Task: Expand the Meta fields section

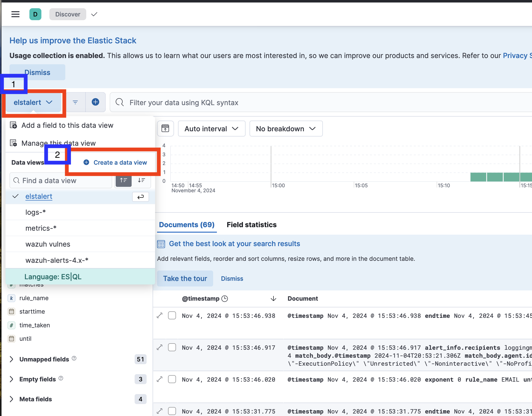Action: pyautogui.click(x=11, y=399)
